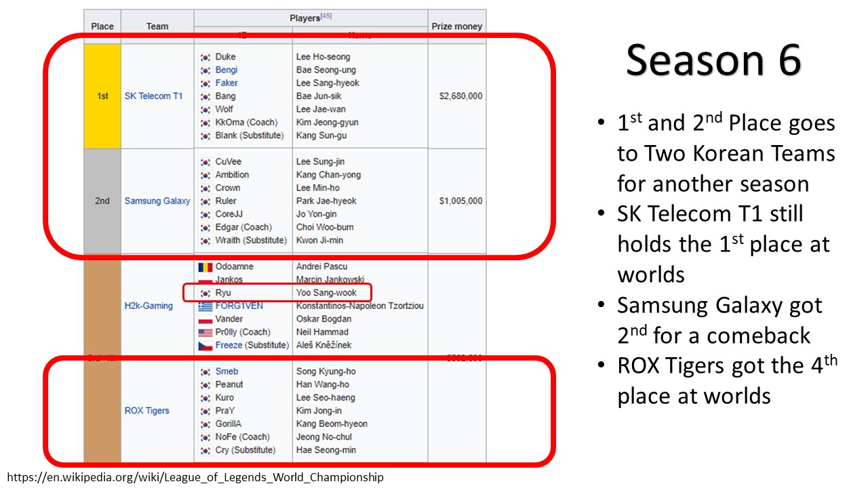The image size is (868, 488).
Task: Click the Czech flag next to Freeze
Action: coord(205,346)
